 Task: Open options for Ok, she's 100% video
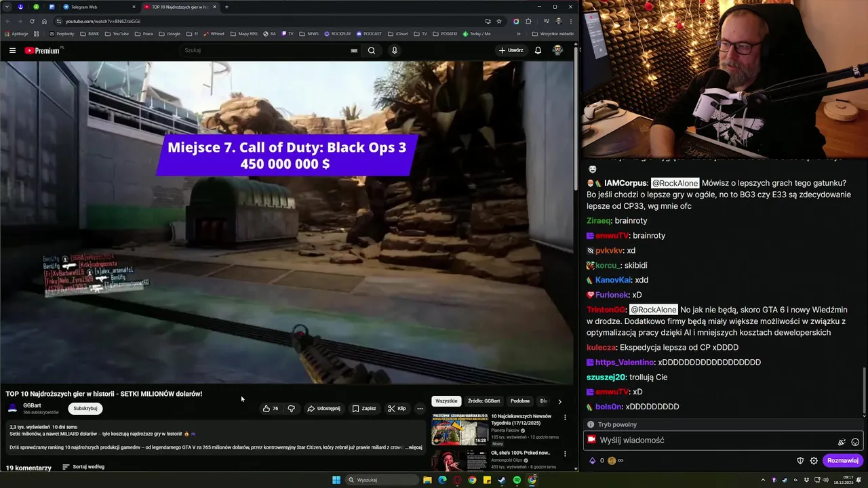[x=565, y=454]
